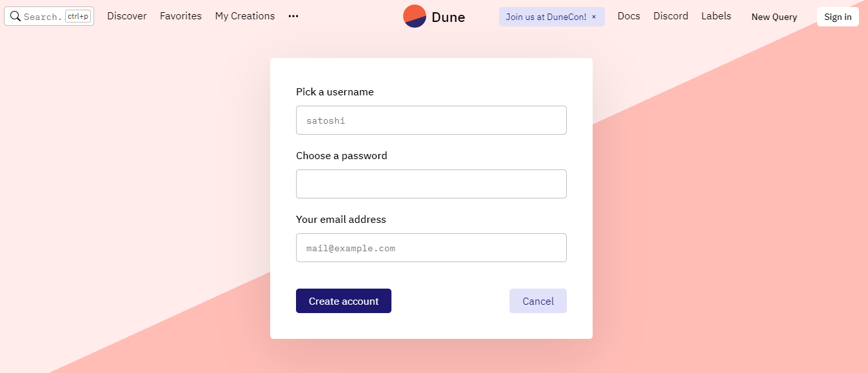
Task: Submit with the Create account button
Action: [x=344, y=301]
